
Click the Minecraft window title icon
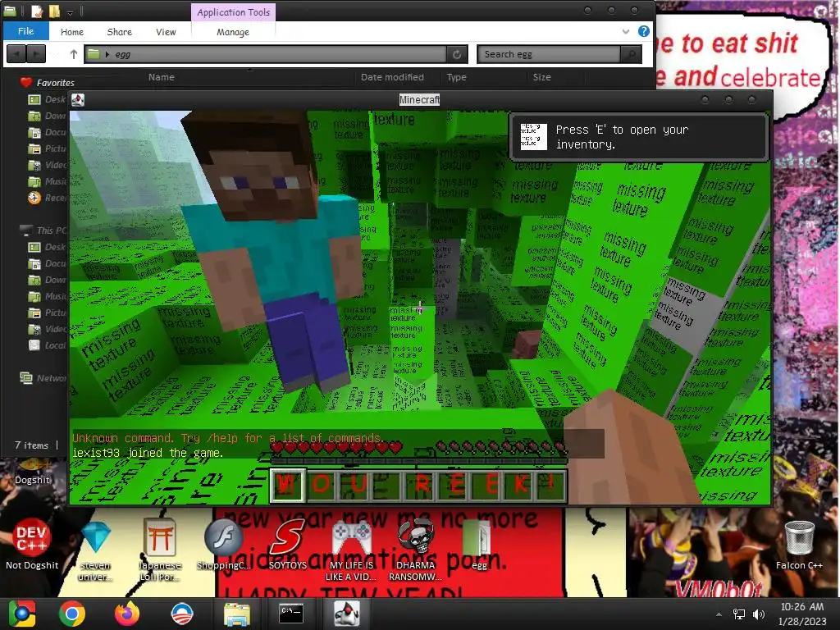[x=78, y=99]
